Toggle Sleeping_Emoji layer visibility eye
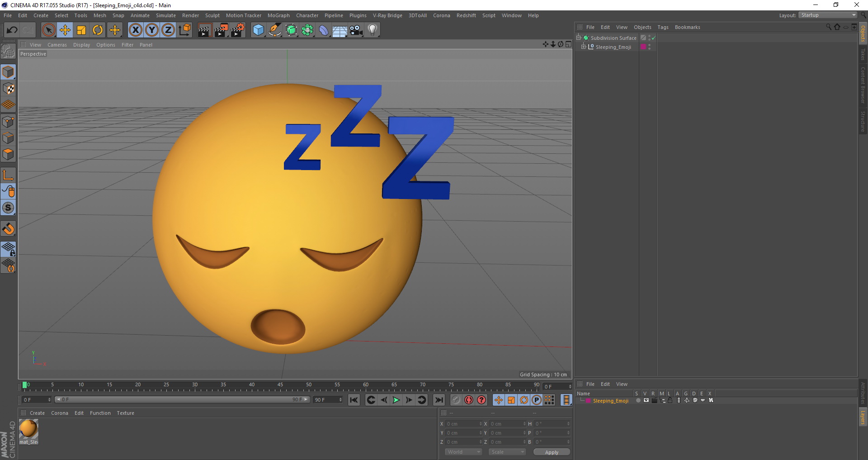Image resolution: width=868 pixels, height=460 pixels. 646,400
